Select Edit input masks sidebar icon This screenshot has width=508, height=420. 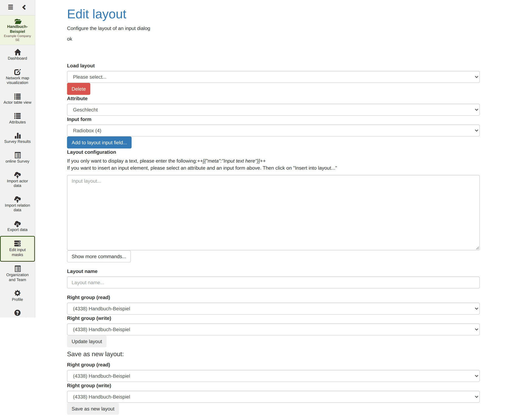17,243
